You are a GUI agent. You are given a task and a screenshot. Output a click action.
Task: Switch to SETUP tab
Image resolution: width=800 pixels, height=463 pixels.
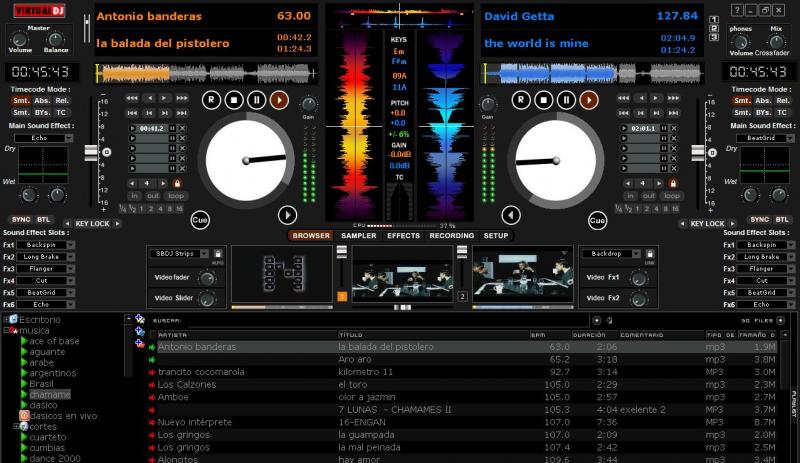tap(496, 235)
